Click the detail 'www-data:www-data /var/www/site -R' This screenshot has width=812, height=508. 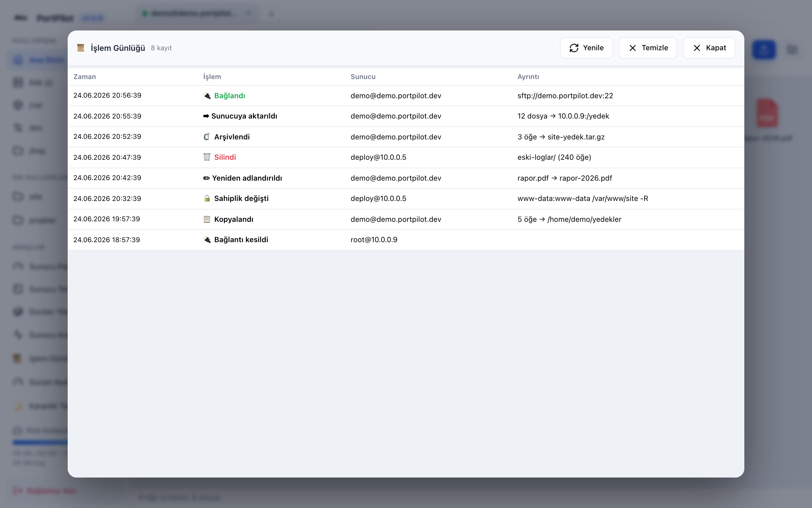point(583,199)
